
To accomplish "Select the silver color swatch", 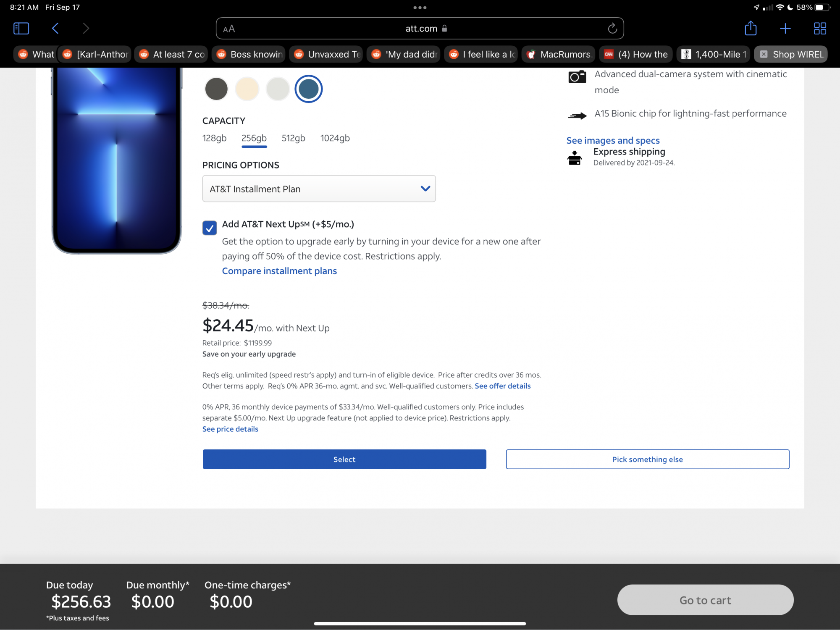I will tap(278, 89).
